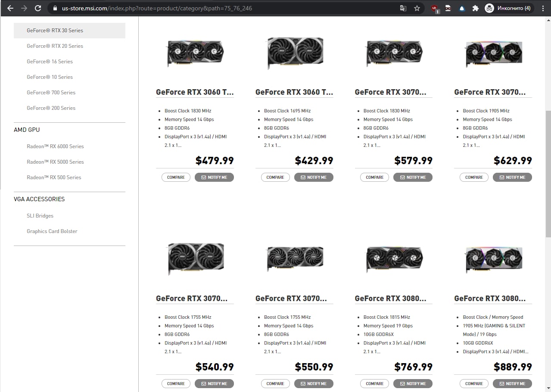
Task: Open the $479.99 RTX 3060 Ti card image
Action: point(196,53)
